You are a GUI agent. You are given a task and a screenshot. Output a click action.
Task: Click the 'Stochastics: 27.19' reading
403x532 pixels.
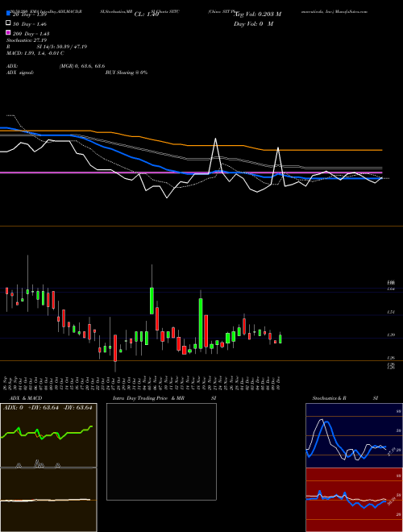click(27, 40)
